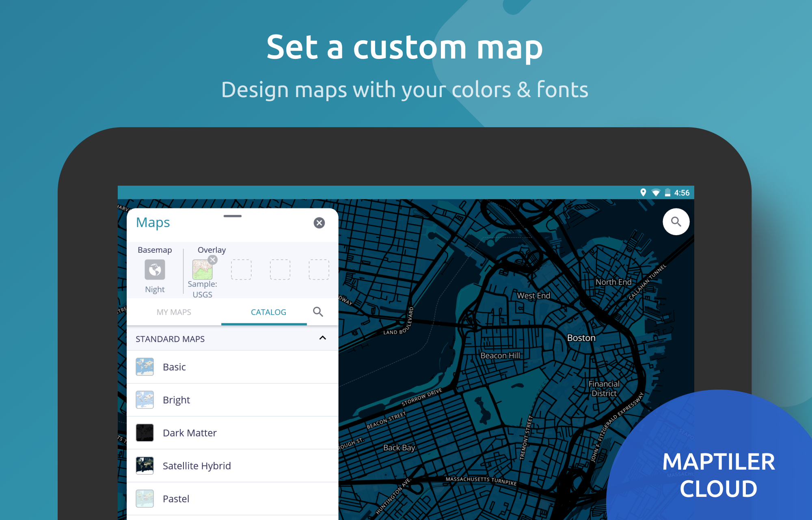Choose the Pastel map
This screenshot has width=812, height=520.
(x=233, y=498)
